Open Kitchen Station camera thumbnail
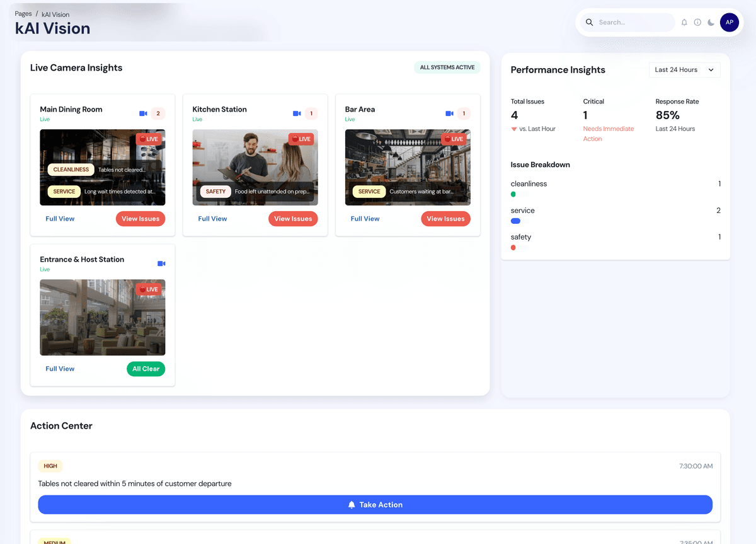756x544 pixels. (x=255, y=168)
